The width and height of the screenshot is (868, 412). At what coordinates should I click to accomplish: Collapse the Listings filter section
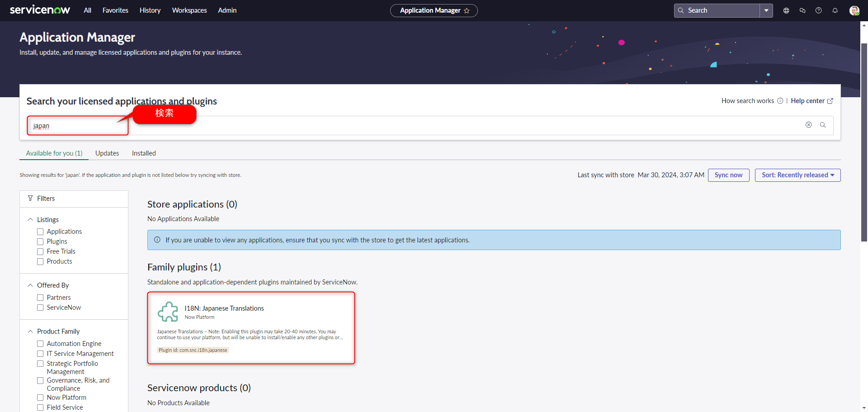(x=30, y=219)
